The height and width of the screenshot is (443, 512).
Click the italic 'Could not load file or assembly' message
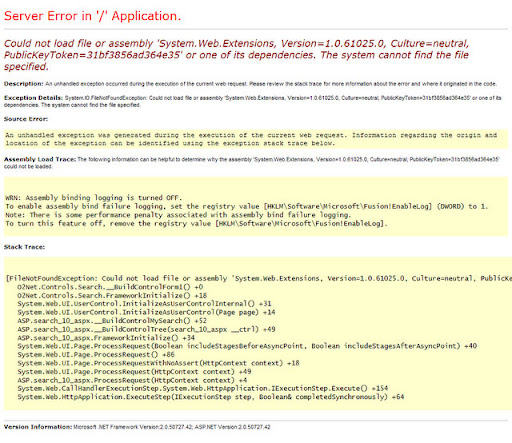[x=236, y=55]
